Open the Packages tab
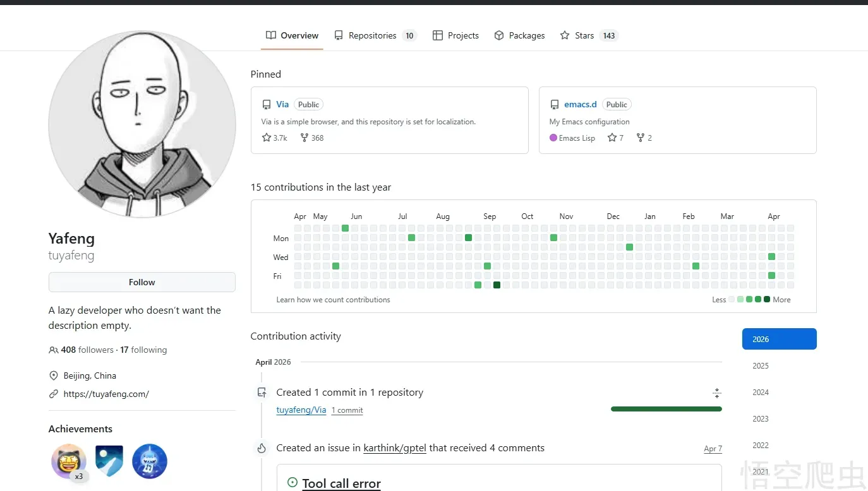 click(x=519, y=35)
